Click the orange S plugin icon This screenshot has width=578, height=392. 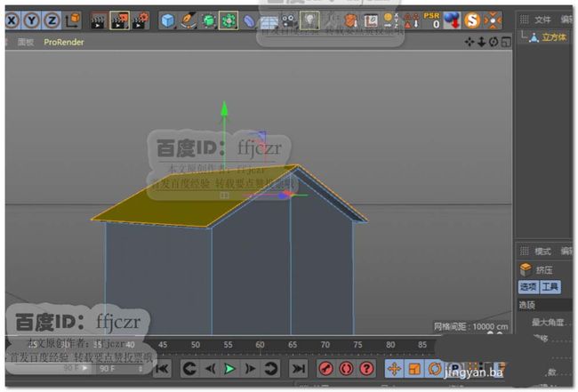coord(472,20)
